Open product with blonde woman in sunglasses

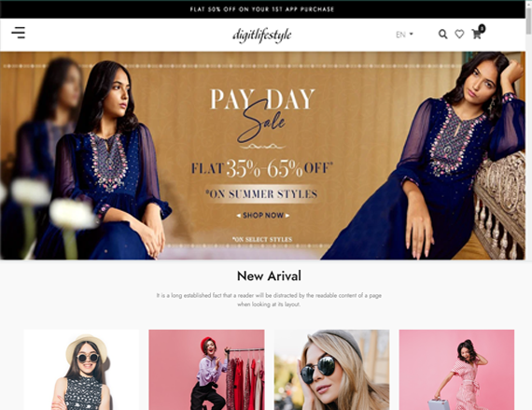point(331,370)
